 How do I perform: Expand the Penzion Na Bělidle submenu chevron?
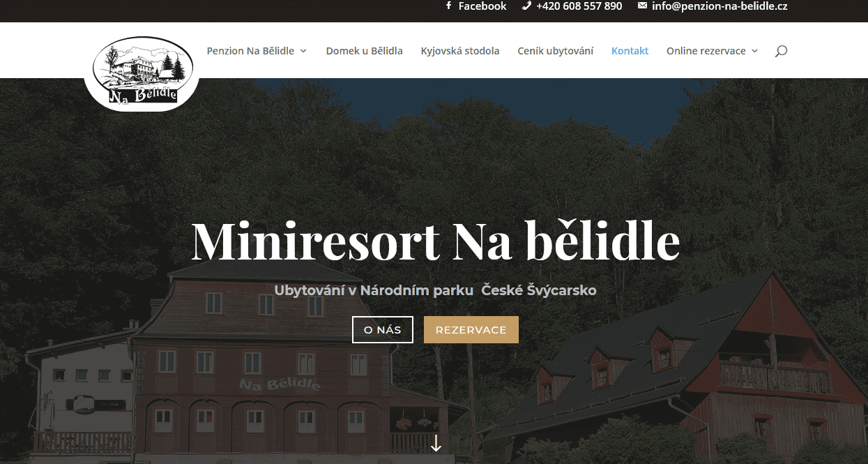303,51
